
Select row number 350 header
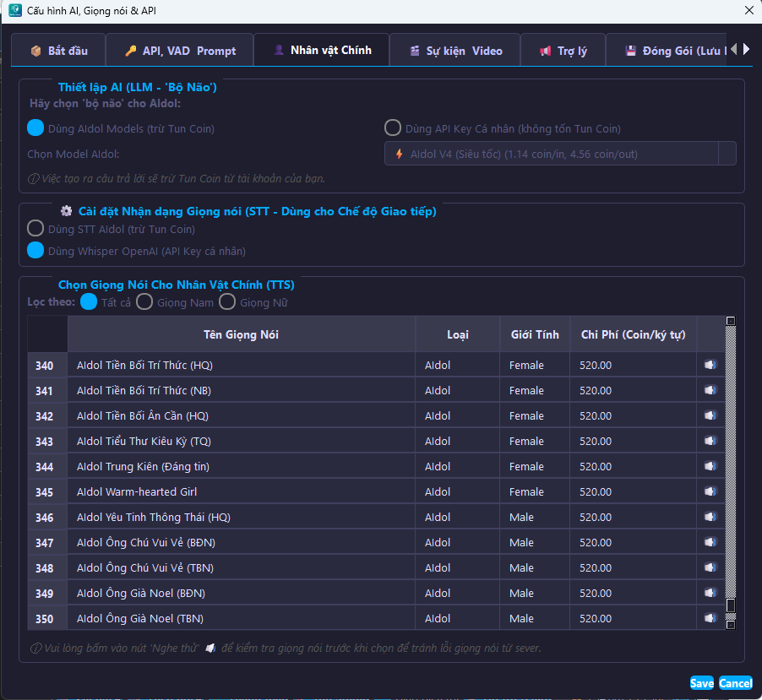tap(47, 618)
